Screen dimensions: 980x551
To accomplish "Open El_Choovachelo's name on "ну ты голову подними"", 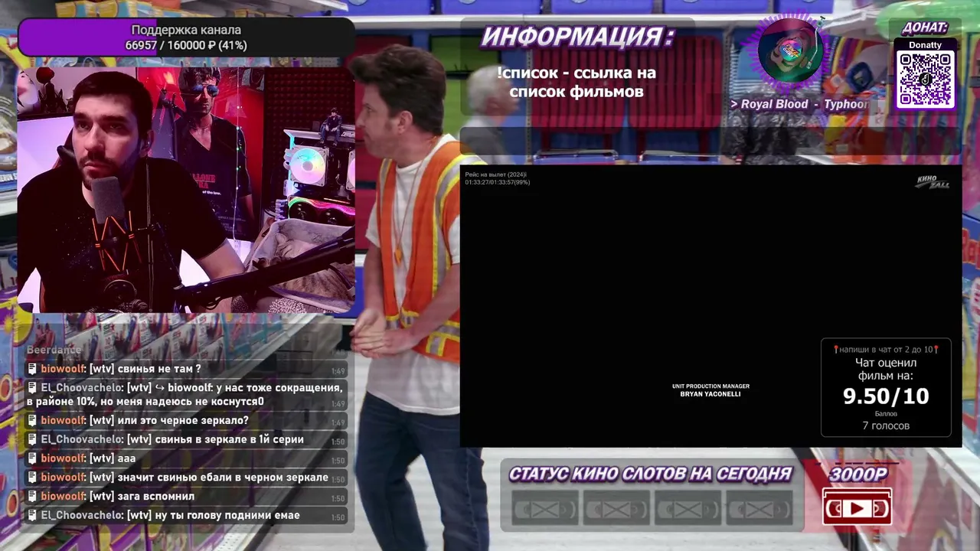I will pos(82,516).
